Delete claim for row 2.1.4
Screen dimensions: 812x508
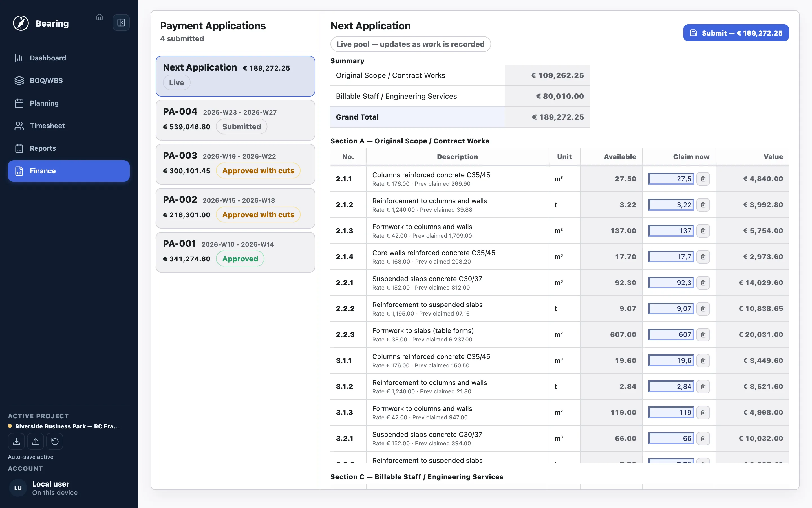point(703,257)
